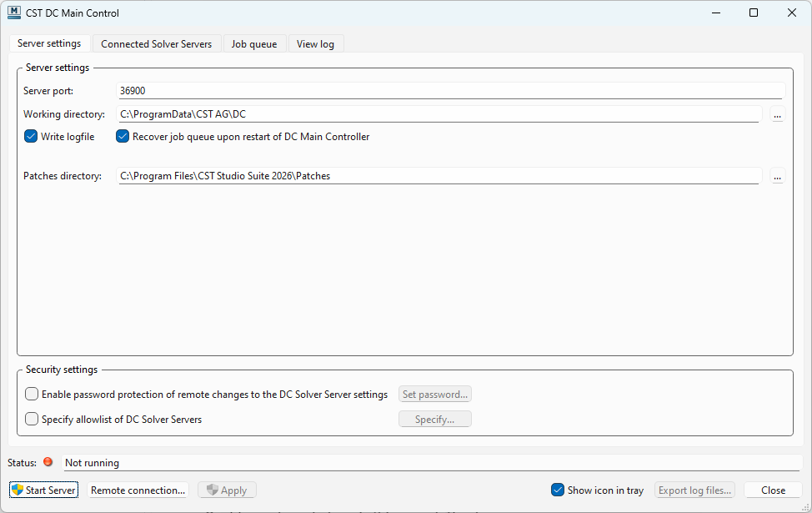Enable password protection of remote changes

[32, 395]
